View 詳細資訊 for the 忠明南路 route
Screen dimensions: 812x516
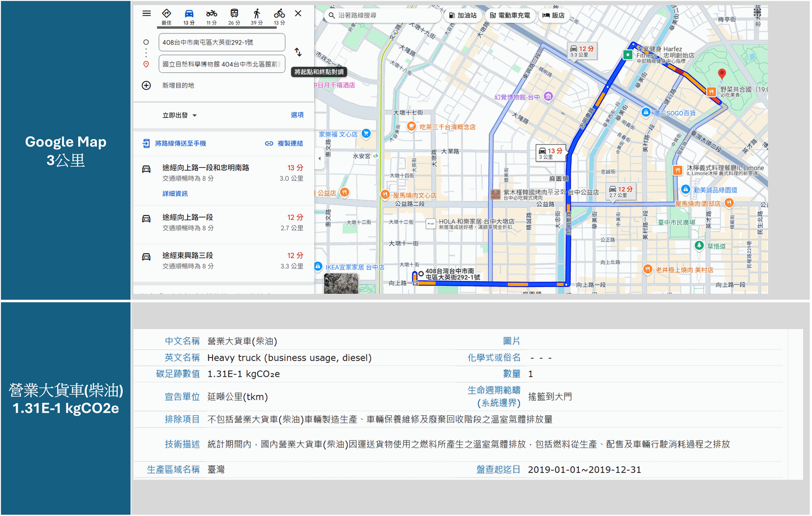pyautogui.click(x=175, y=193)
